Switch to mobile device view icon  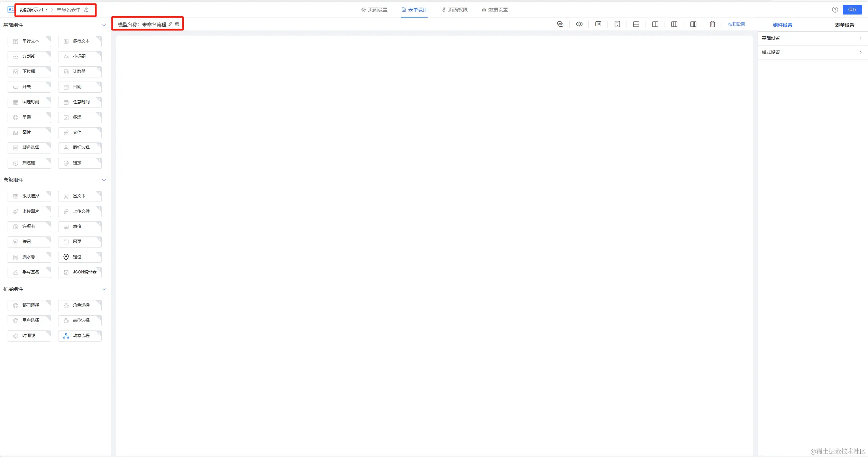617,24
